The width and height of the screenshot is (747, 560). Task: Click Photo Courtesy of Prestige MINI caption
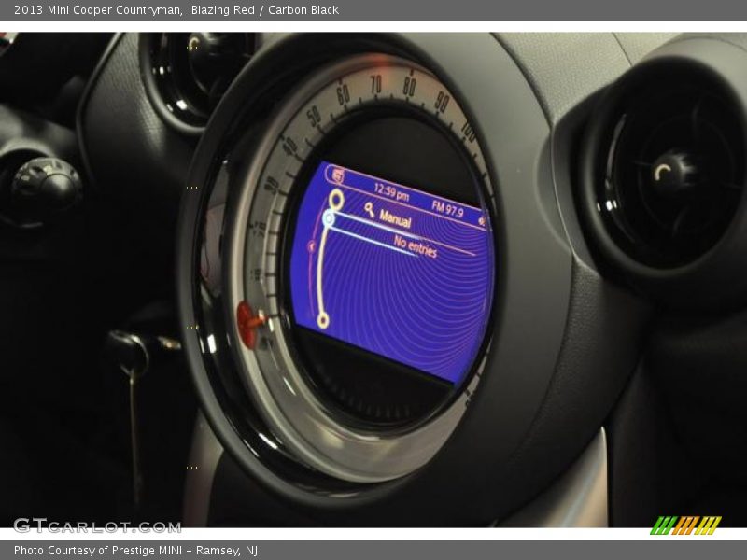click(x=135, y=551)
